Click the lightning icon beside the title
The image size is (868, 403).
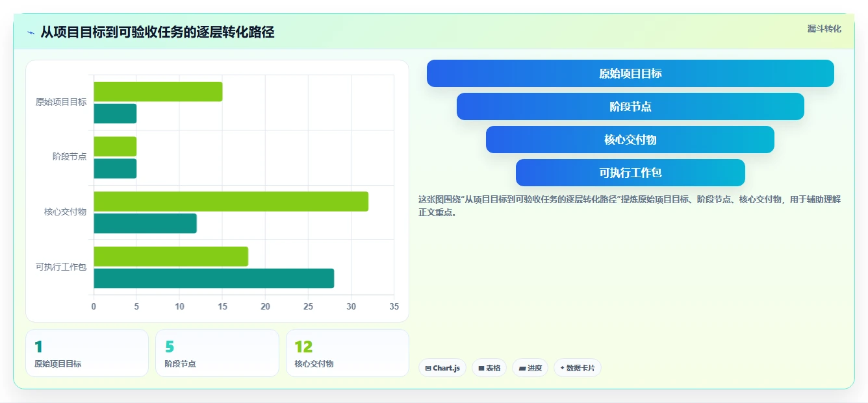click(31, 32)
